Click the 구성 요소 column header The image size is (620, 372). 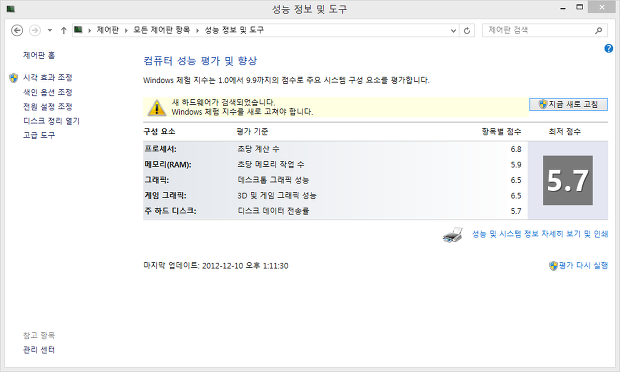click(x=159, y=131)
